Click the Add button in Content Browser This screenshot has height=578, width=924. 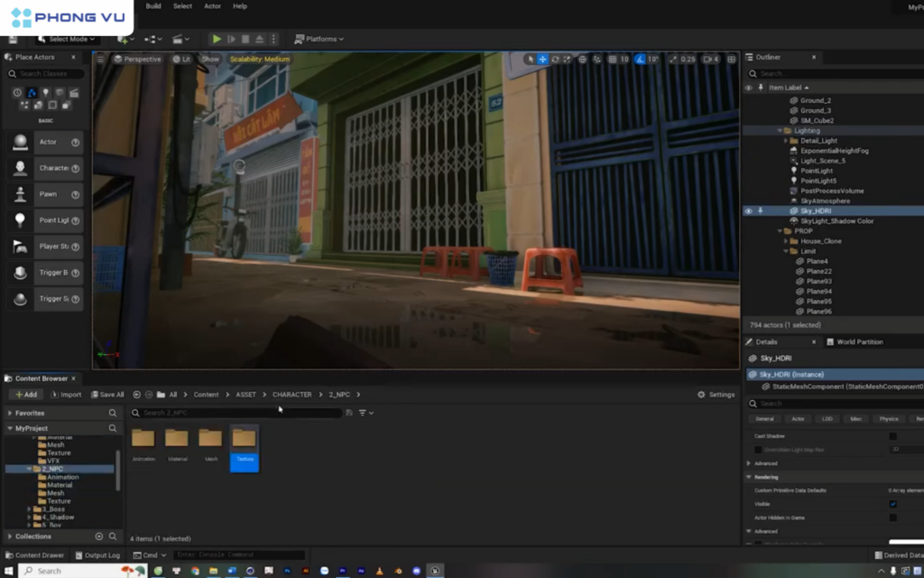coord(26,396)
